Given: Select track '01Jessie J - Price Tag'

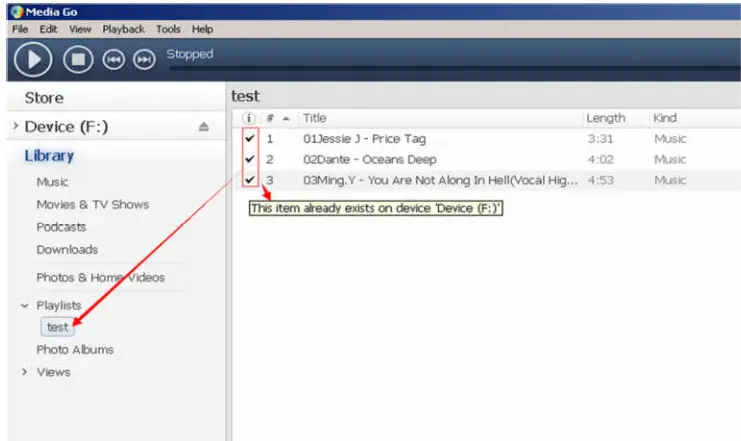Looking at the screenshot, I should pyautogui.click(x=364, y=138).
